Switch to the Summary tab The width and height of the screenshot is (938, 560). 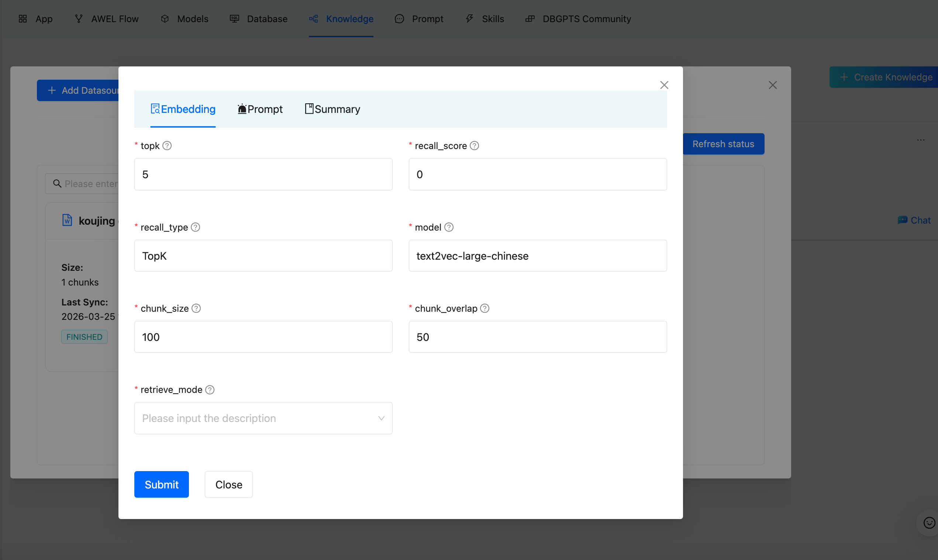click(332, 109)
